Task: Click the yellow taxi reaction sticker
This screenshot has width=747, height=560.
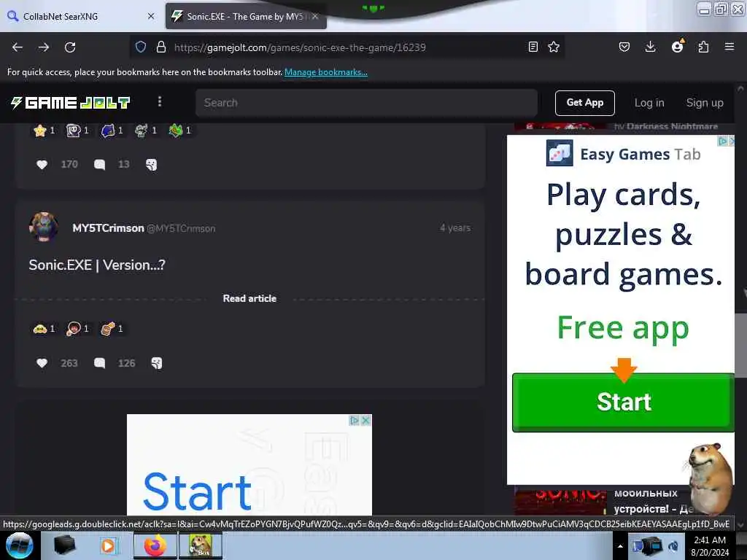Action: [x=40, y=329]
